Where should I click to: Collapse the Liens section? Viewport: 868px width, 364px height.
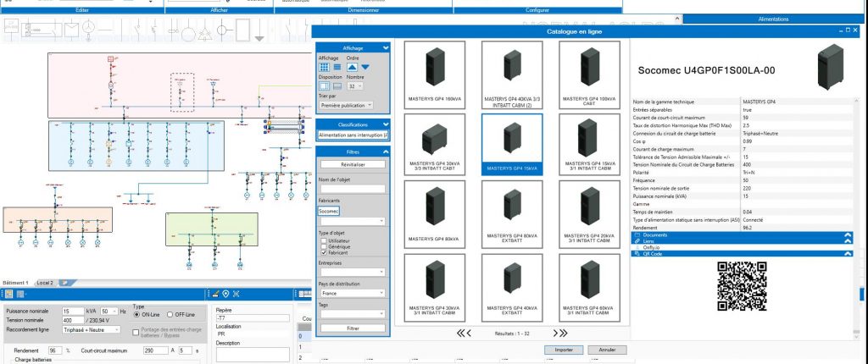[x=847, y=241]
